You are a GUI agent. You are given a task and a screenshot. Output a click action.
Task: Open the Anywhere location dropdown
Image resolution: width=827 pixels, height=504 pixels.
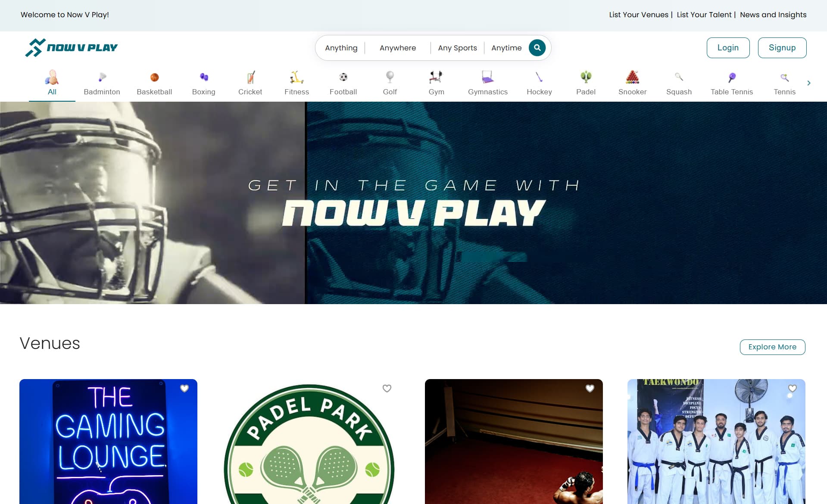tap(397, 47)
